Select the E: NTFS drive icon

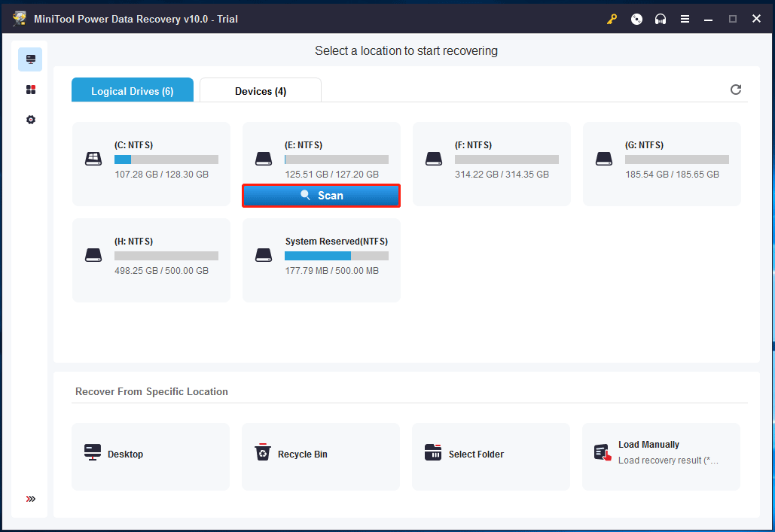[x=264, y=159]
